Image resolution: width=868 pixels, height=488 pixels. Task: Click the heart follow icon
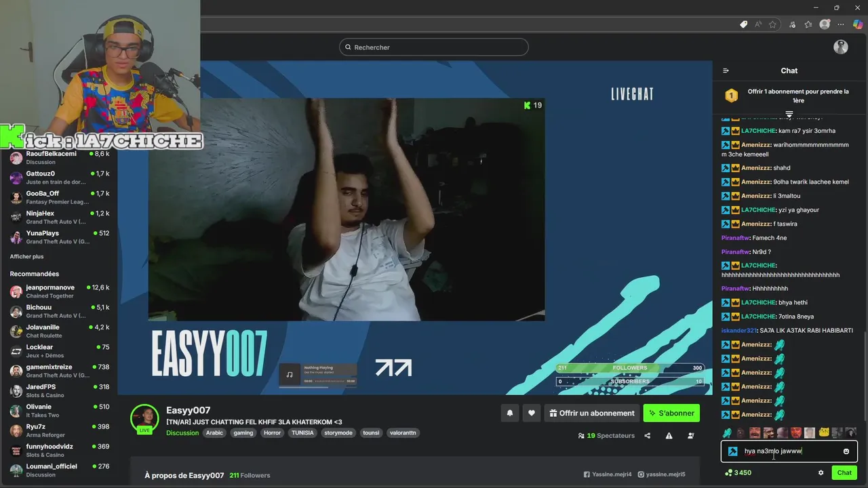[x=532, y=413]
